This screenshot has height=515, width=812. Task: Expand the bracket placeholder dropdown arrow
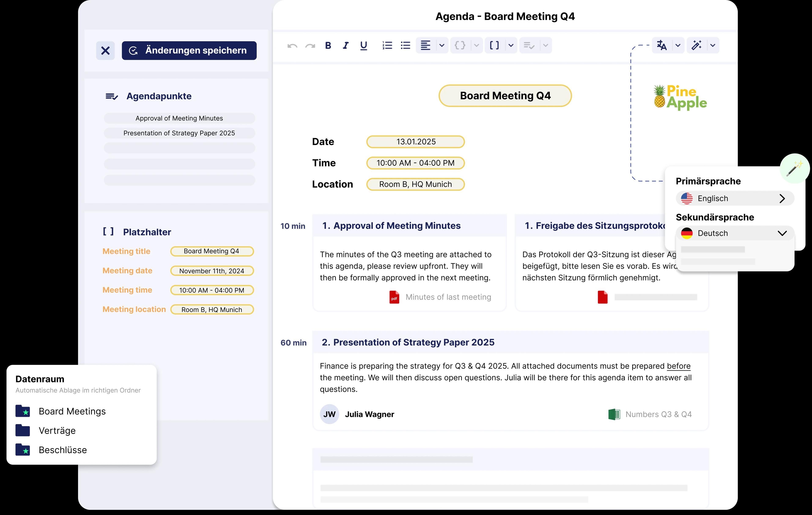click(x=511, y=45)
